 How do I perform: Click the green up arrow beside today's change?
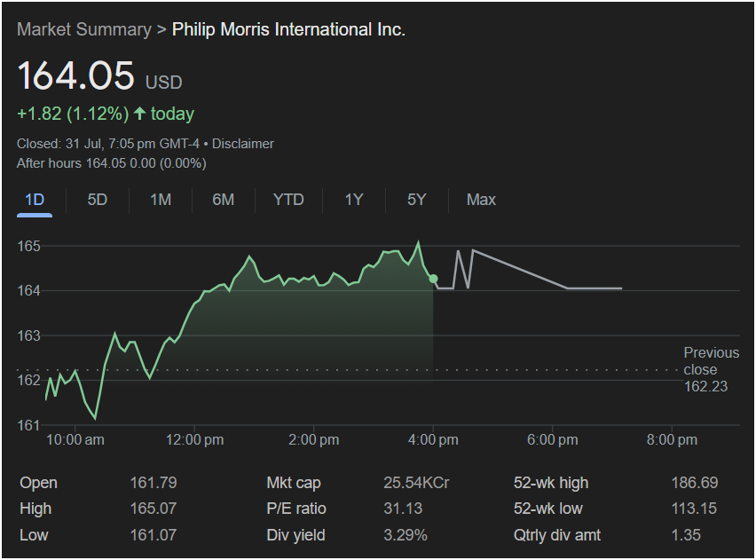(x=139, y=114)
